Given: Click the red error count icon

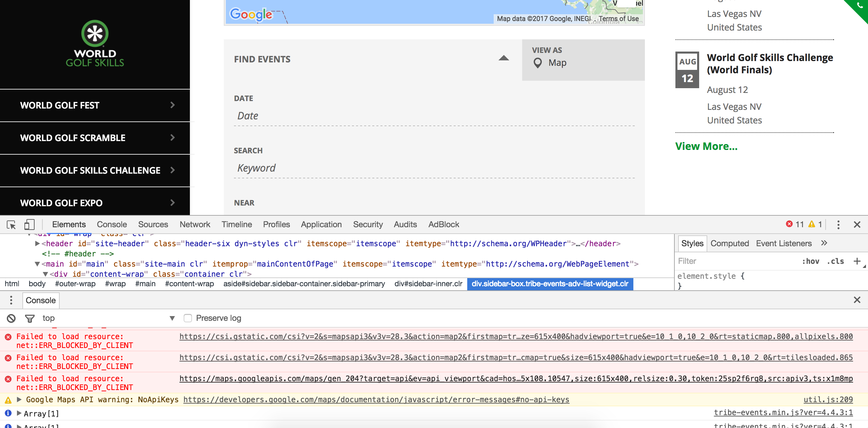Looking at the screenshot, I should pyautogui.click(x=789, y=224).
